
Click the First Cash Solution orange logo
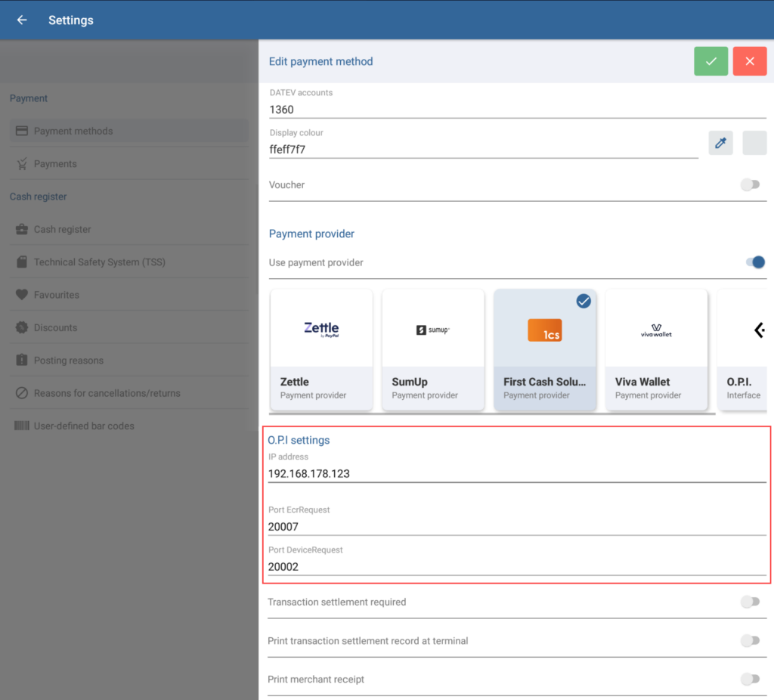click(545, 330)
